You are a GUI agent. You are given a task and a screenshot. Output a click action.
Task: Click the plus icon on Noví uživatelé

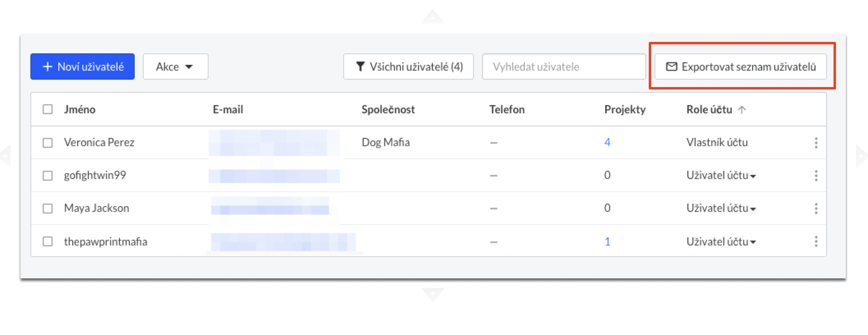(x=48, y=67)
